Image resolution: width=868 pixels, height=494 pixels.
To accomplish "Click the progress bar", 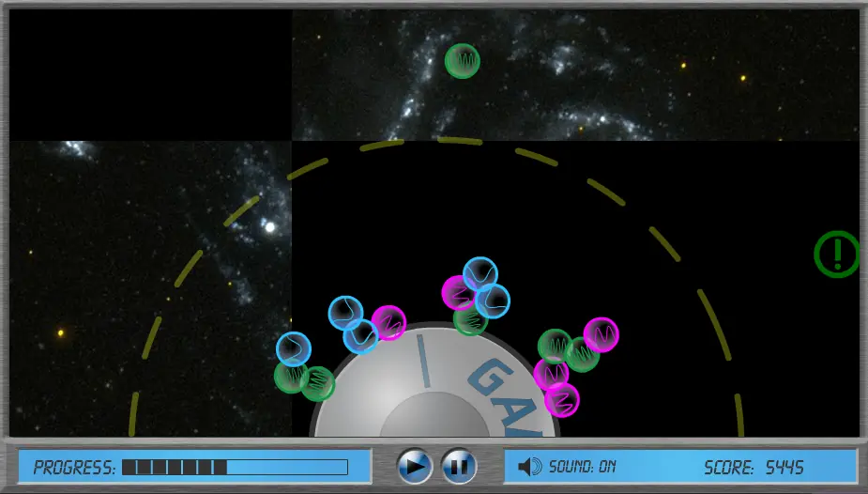I will [235, 468].
